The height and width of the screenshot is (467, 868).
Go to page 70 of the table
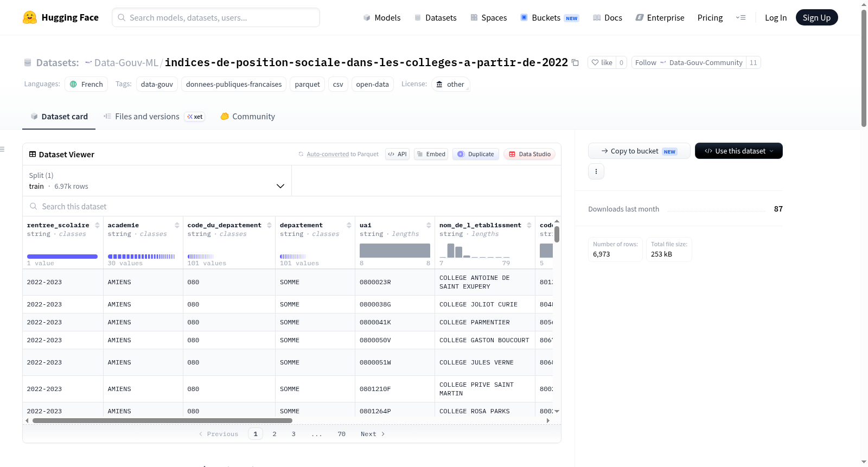[341, 434]
